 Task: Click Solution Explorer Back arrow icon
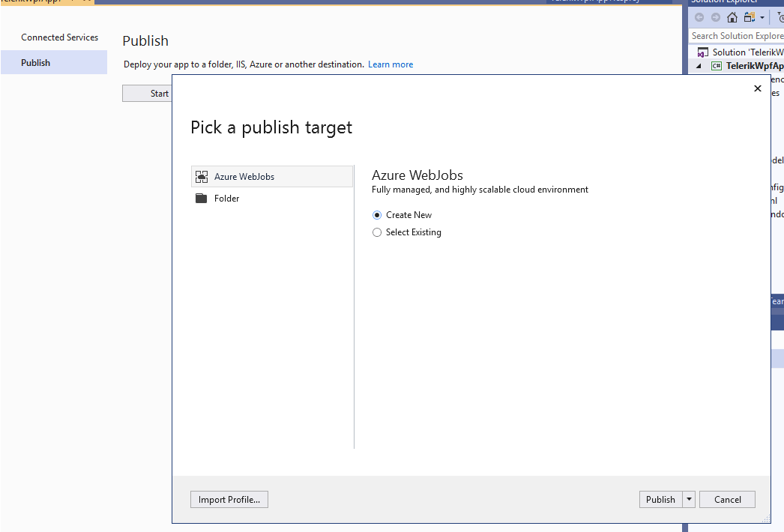click(x=699, y=17)
